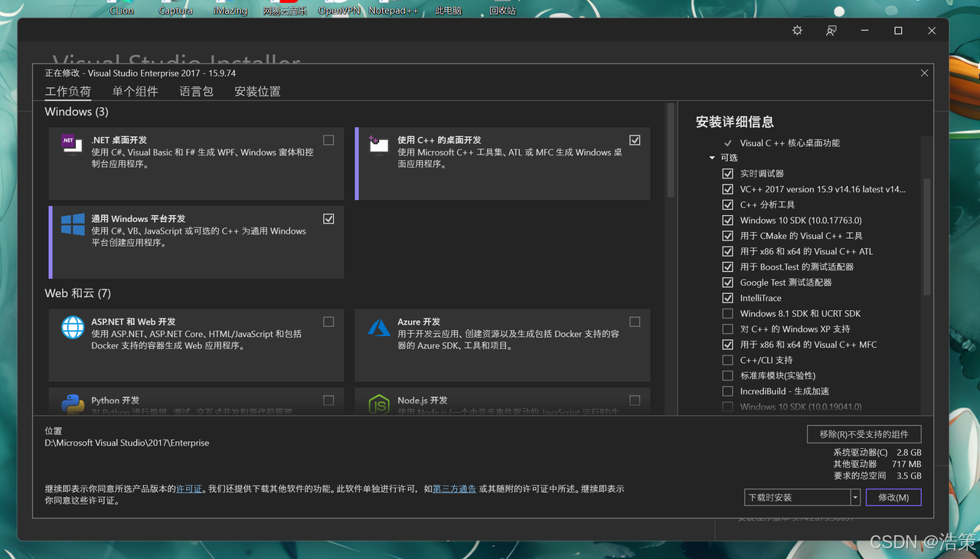This screenshot has width=980, height=559.
Task: Click the workloads list vertical scrollbar
Action: coord(671,150)
